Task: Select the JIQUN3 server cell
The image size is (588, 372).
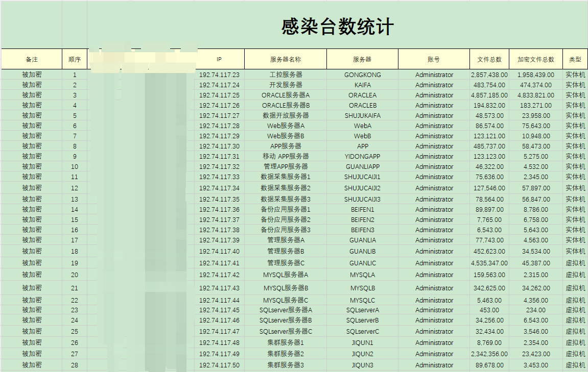Action: [362, 365]
